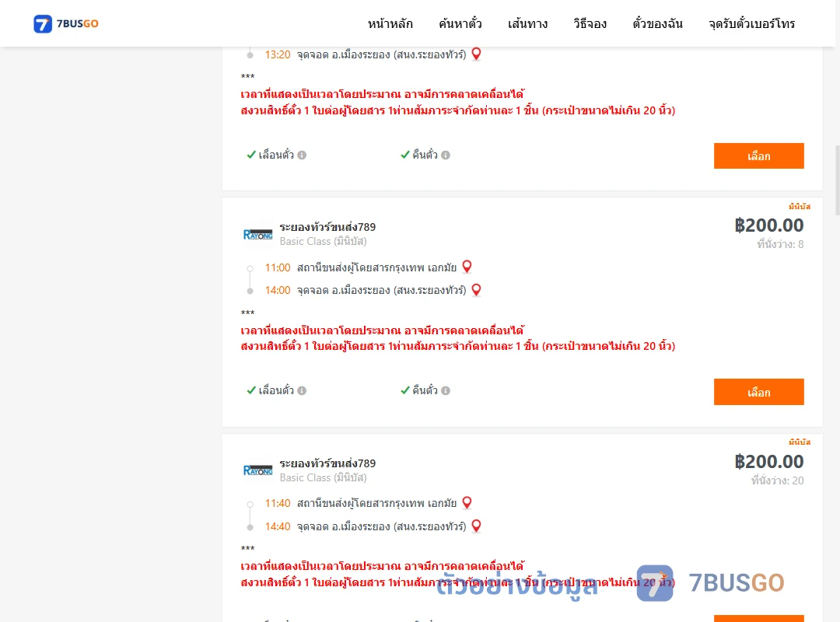Open map pin for 11:40 Ekkamai station

[467, 502]
